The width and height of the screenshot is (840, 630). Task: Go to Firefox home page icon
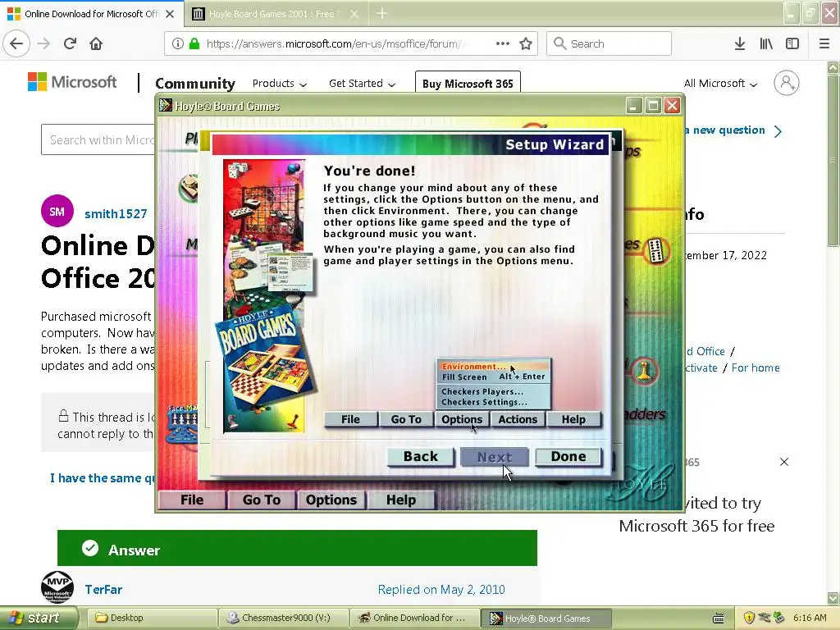[x=96, y=43]
